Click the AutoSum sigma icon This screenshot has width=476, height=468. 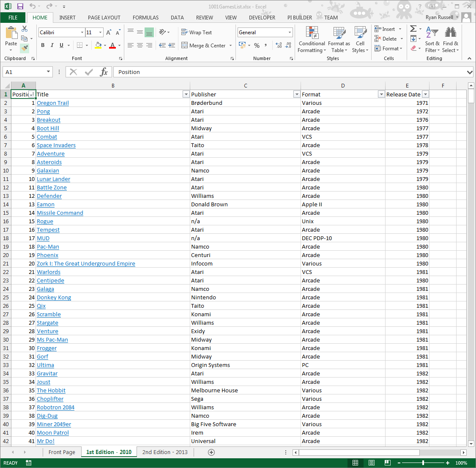413,29
